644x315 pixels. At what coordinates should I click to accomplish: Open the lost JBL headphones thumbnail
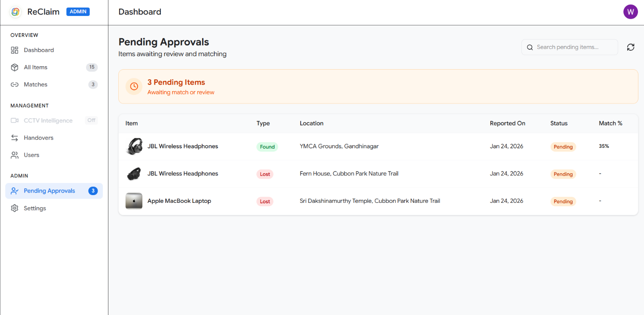(134, 174)
